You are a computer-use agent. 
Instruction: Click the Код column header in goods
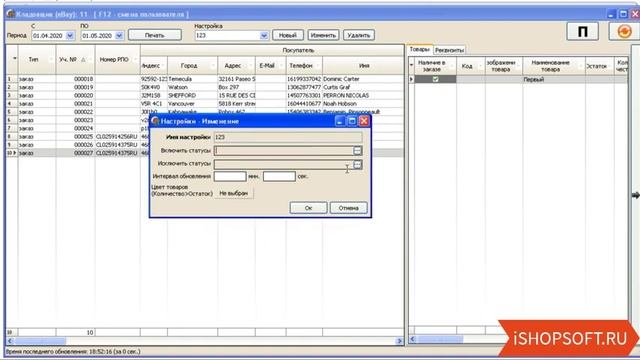pos(470,66)
